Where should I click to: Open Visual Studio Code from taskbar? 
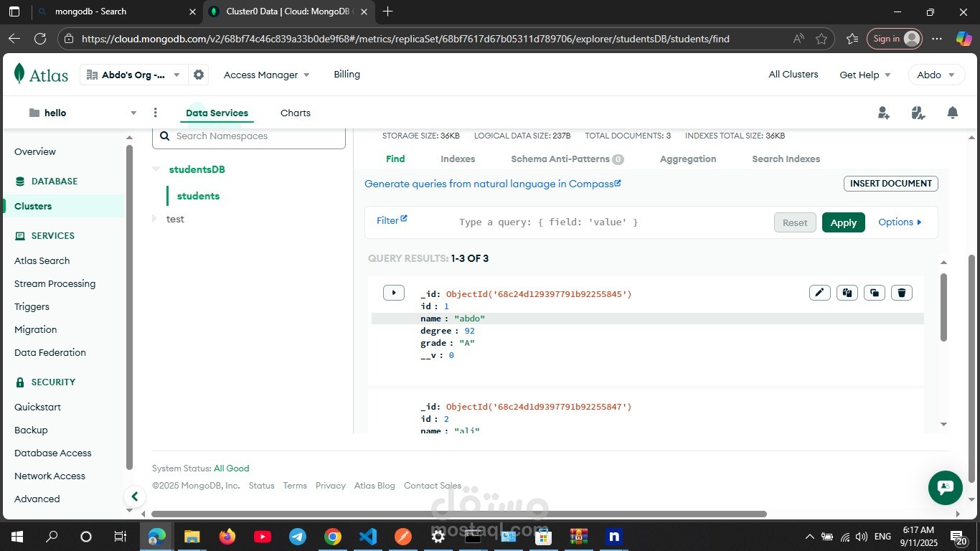click(x=367, y=537)
